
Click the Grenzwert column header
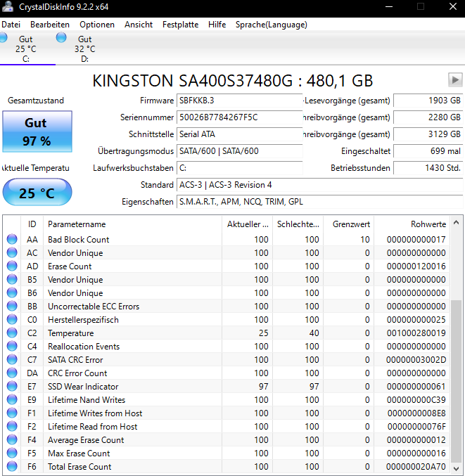349,224
